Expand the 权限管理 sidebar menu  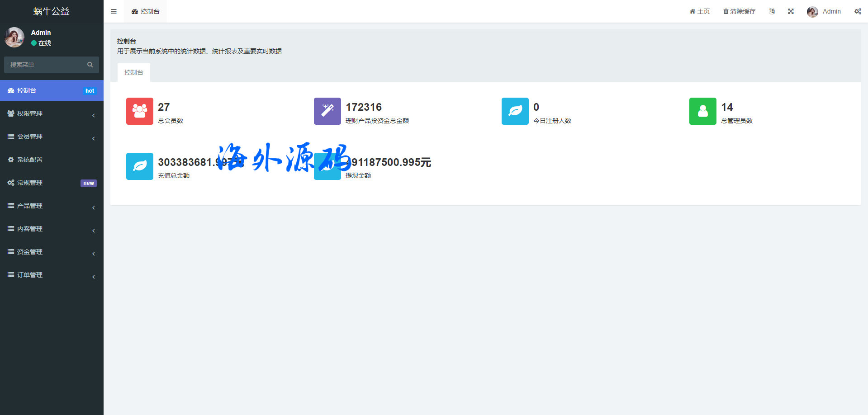click(x=52, y=113)
